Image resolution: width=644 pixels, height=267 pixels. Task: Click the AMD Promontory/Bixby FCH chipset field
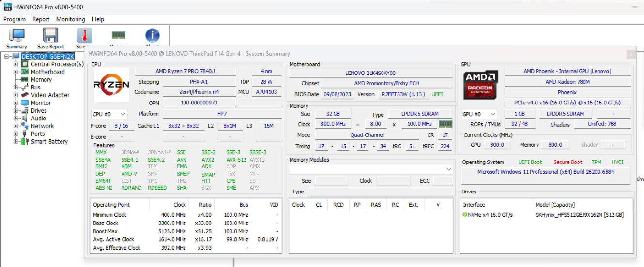[386, 83]
